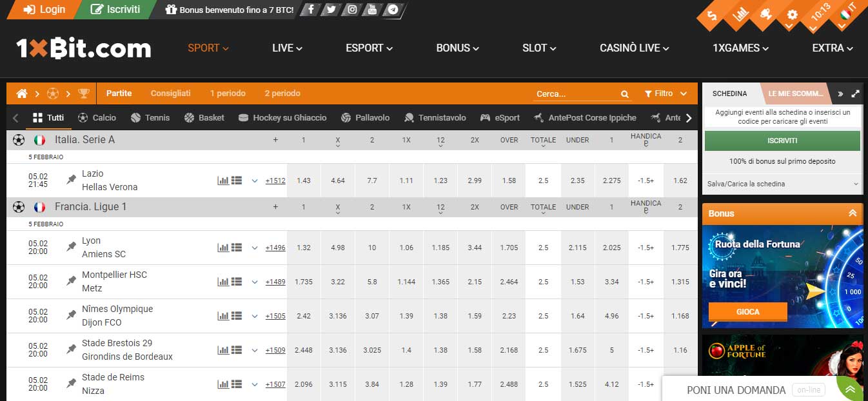Expand the Filtro filter dropdown
This screenshot has height=401, width=868.
667,93
